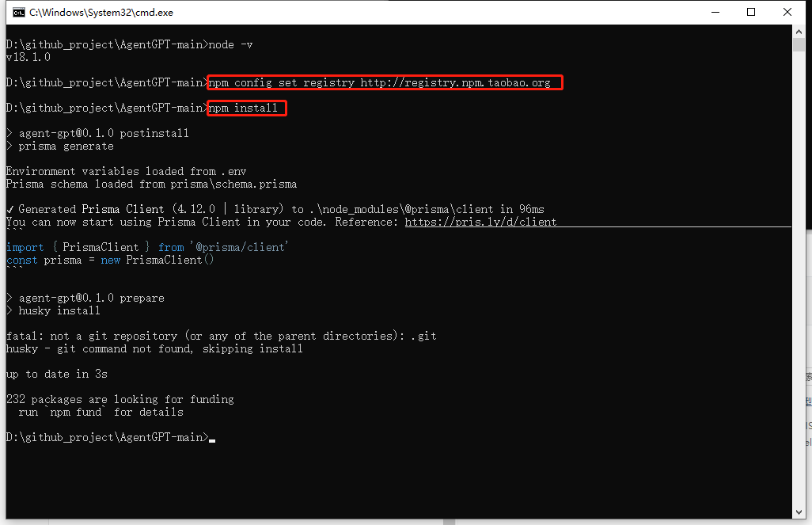This screenshot has height=525, width=812.
Task: Open the https://pris.ly/d/client link
Action: (480, 223)
